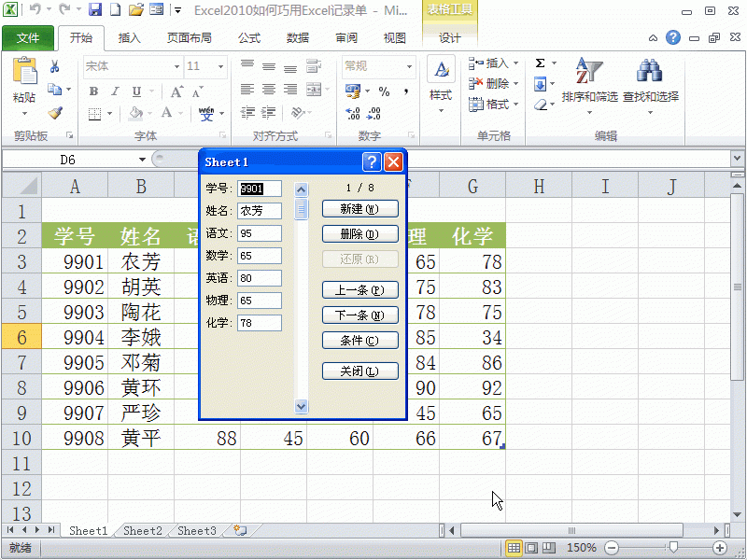Toggle bold formatting with the B button
Screen dimensions: 747x560
94,91
